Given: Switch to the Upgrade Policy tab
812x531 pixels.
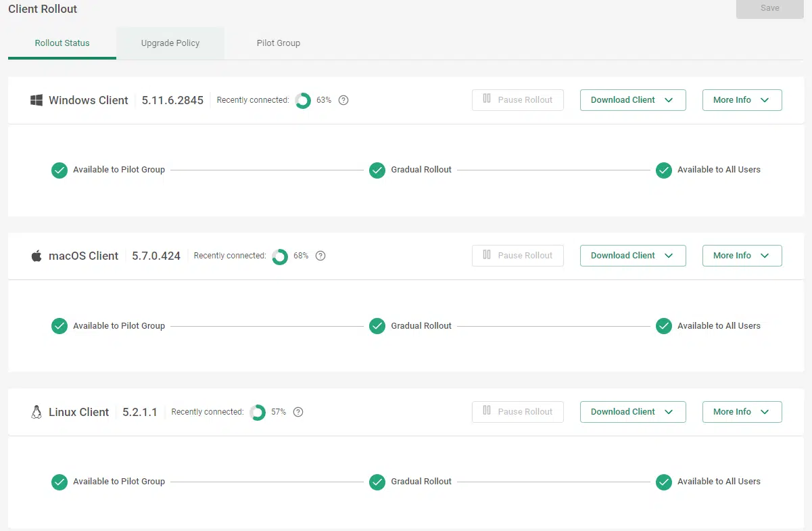Looking at the screenshot, I should click(x=170, y=43).
